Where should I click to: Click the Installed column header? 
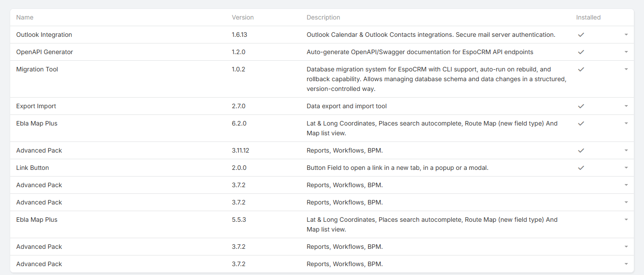point(588,17)
